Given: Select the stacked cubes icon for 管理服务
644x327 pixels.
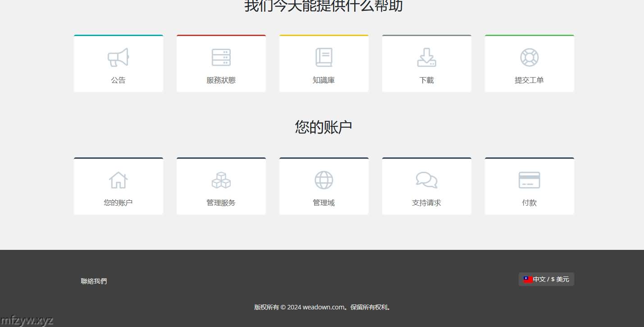Looking at the screenshot, I should pyautogui.click(x=221, y=180).
